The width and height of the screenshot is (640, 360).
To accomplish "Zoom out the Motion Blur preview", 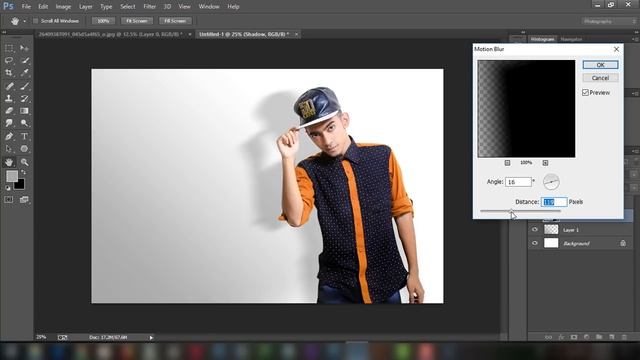I will (x=507, y=163).
